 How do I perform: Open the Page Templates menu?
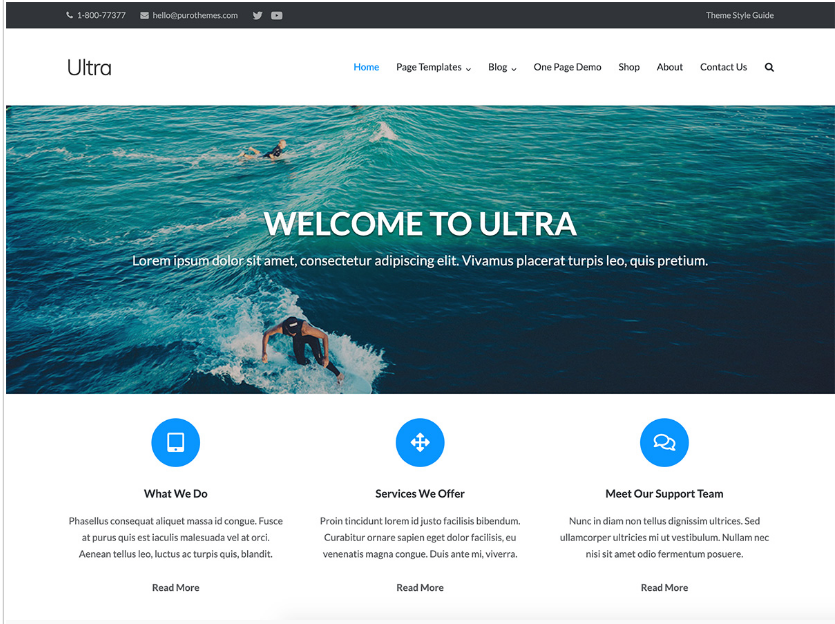tap(429, 67)
